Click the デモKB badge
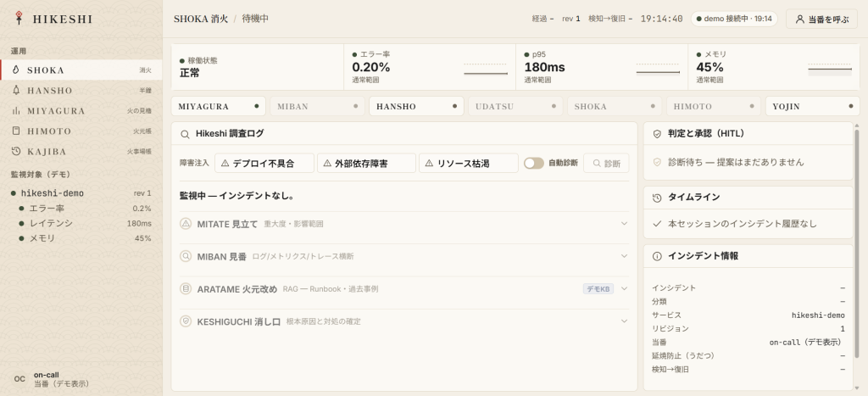This screenshot has width=868, height=396. pos(598,288)
